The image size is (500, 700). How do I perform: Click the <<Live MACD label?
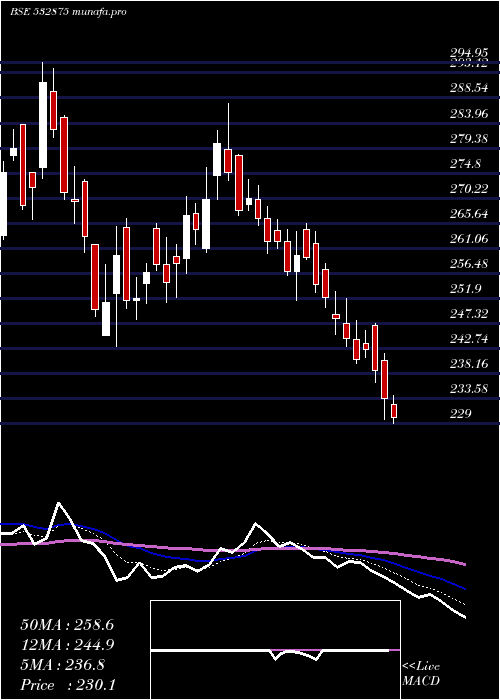click(x=421, y=674)
